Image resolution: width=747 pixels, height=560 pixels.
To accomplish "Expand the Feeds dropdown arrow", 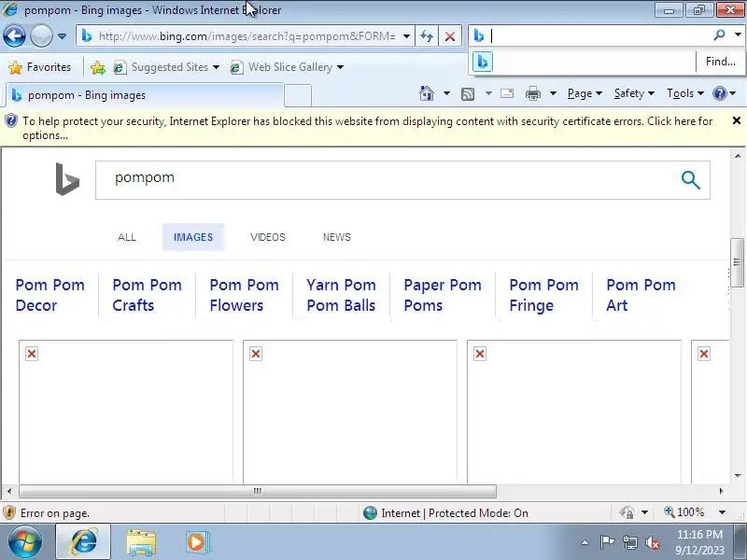I will tap(488, 93).
